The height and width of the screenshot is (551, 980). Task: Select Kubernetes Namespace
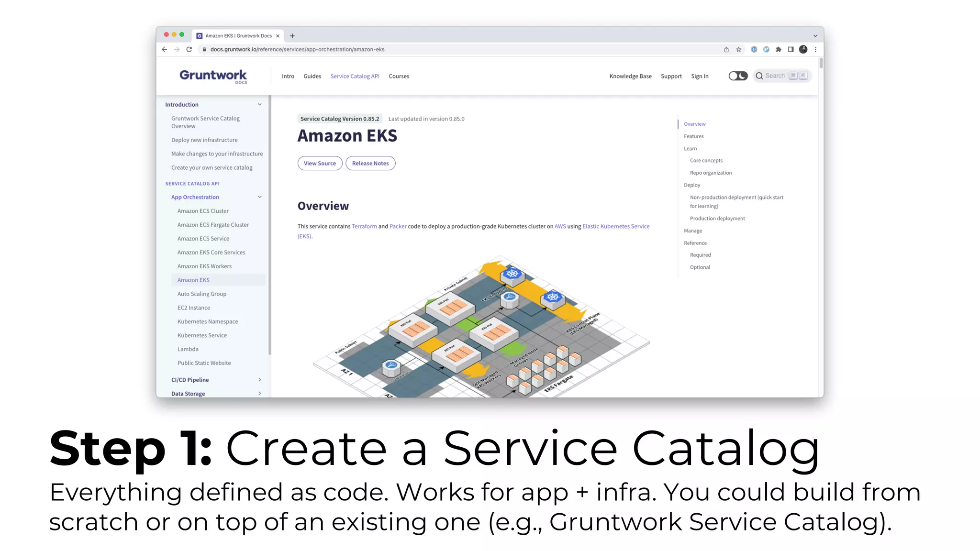[x=208, y=322]
